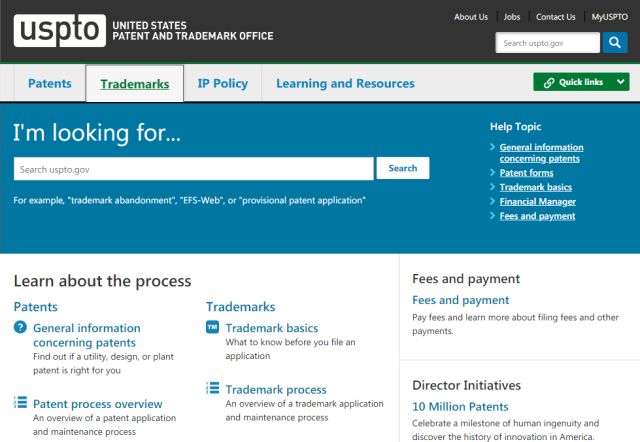Open Patent forms help topic
640x442 pixels.
tap(527, 173)
